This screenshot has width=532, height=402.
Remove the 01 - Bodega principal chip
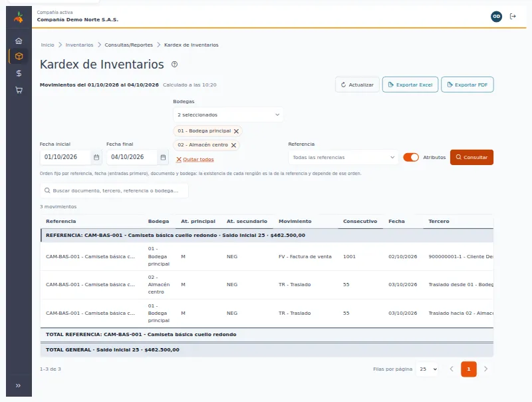237,131
